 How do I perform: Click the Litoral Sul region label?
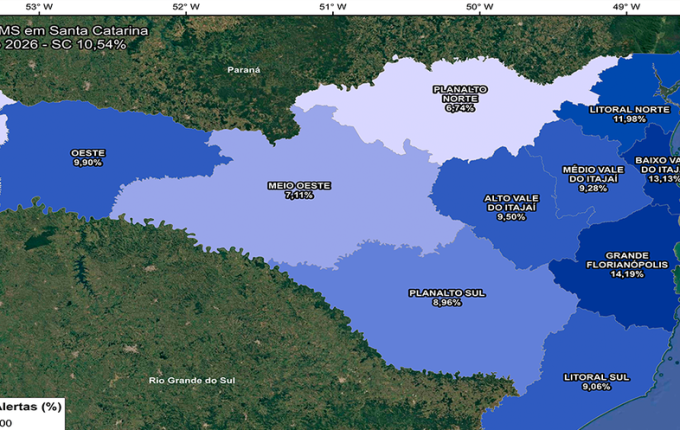pos(595,381)
